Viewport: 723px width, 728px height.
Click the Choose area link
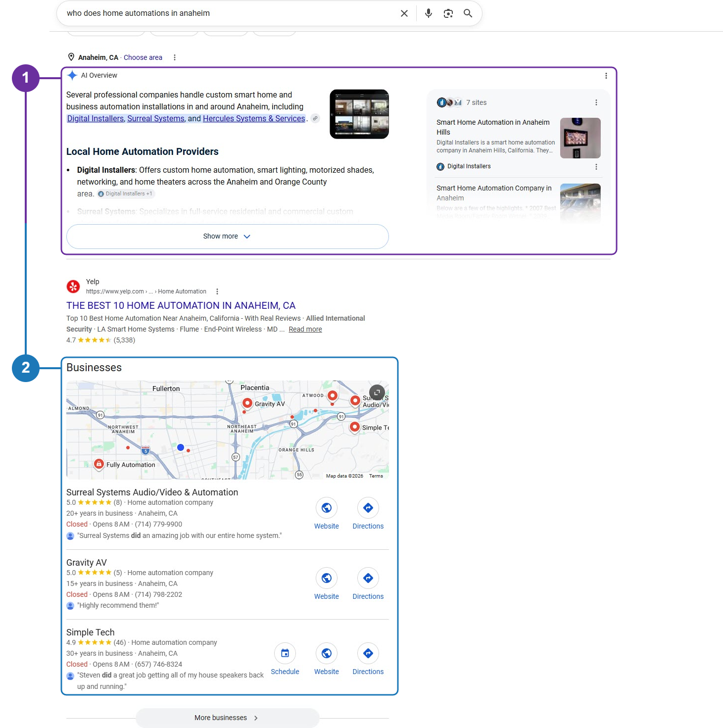click(143, 57)
